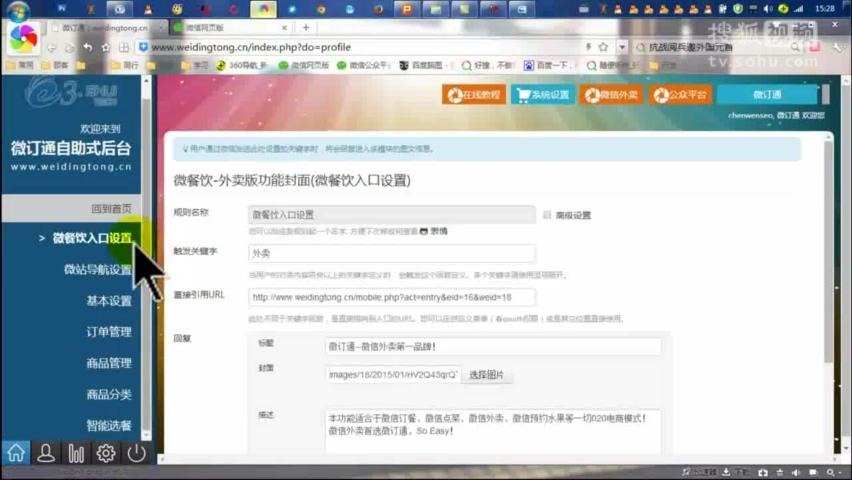Click the browser search box
Image resolution: width=852 pixels, height=480 pixels.
point(717,47)
